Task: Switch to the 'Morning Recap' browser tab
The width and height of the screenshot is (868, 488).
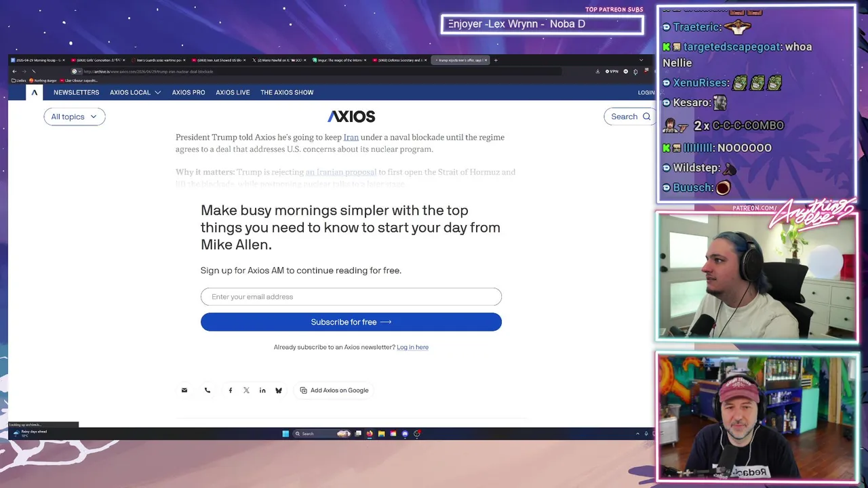Action: [x=37, y=60]
